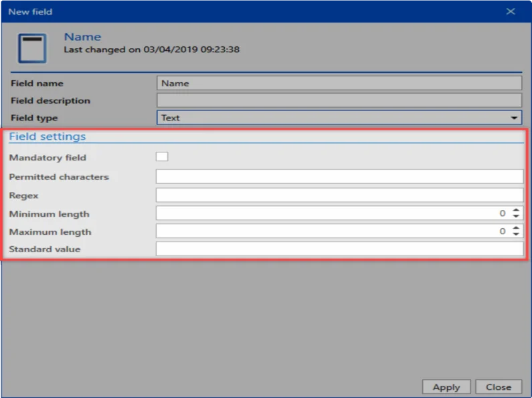Click the New field title text
Viewport: 532px width, 398px height.
[x=30, y=11]
